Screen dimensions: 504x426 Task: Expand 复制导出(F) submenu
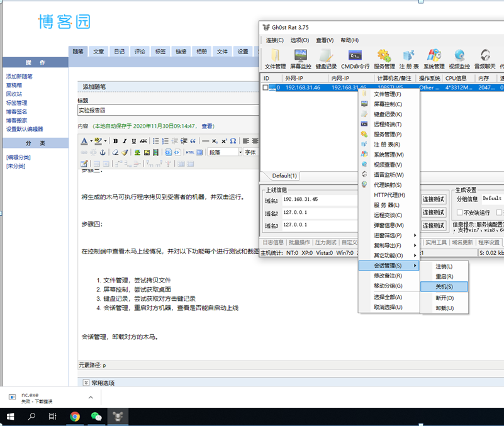(389, 245)
